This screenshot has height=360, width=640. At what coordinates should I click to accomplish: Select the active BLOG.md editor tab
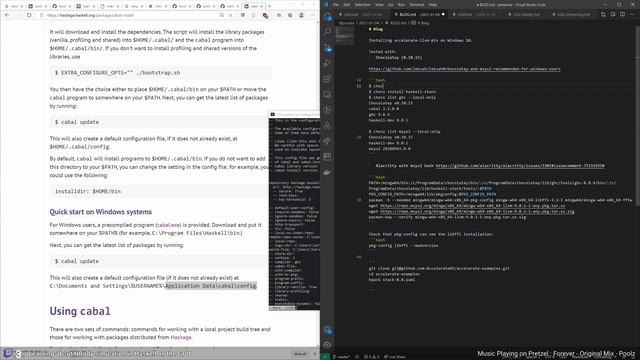[420, 14]
